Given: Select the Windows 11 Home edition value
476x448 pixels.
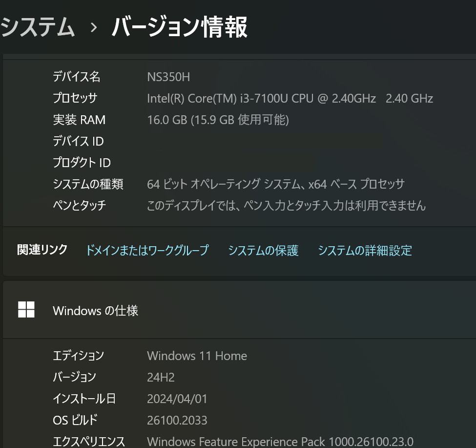Looking at the screenshot, I should (197, 356).
